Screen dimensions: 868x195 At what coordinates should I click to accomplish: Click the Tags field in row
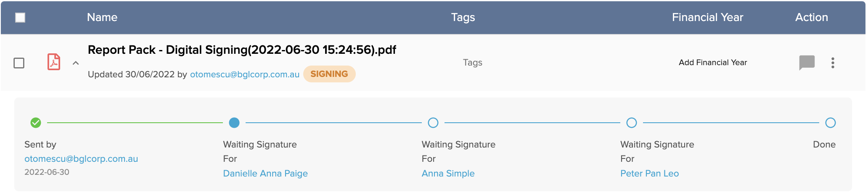click(473, 63)
